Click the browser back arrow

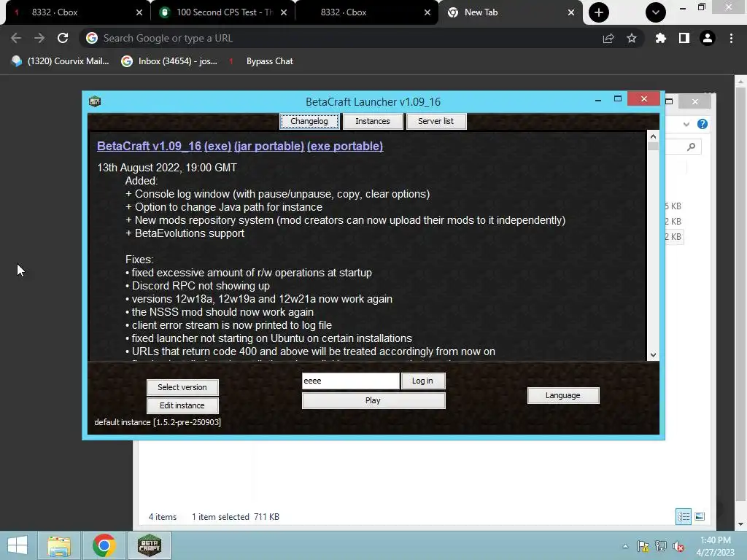16,38
